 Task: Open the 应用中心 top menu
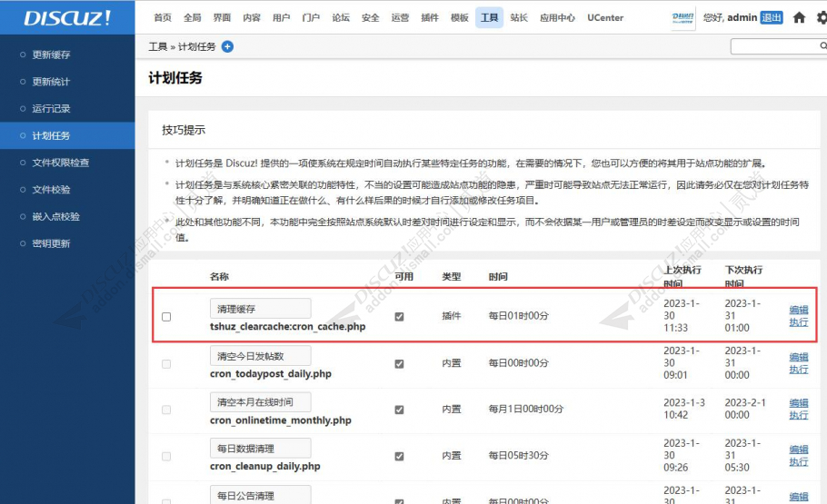pyautogui.click(x=557, y=17)
